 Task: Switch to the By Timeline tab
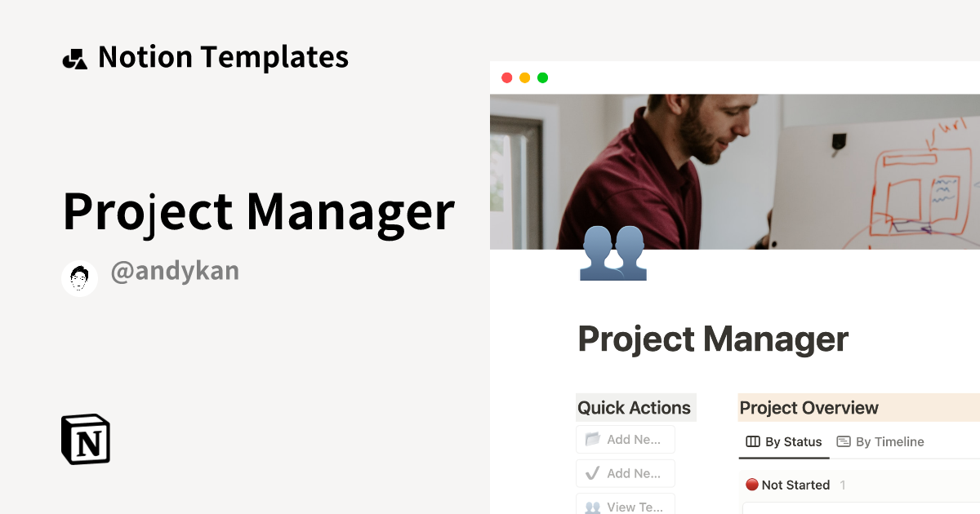[880, 442]
